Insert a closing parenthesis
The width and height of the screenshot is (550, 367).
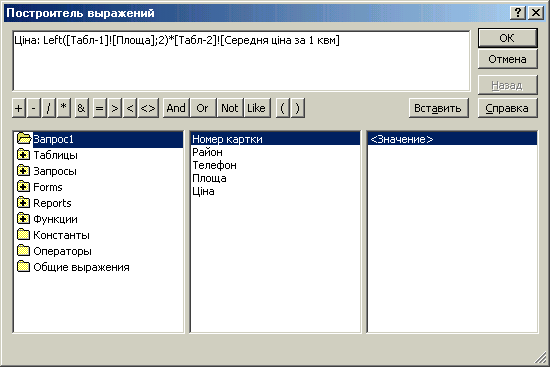pyautogui.click(x=297, y=108)
